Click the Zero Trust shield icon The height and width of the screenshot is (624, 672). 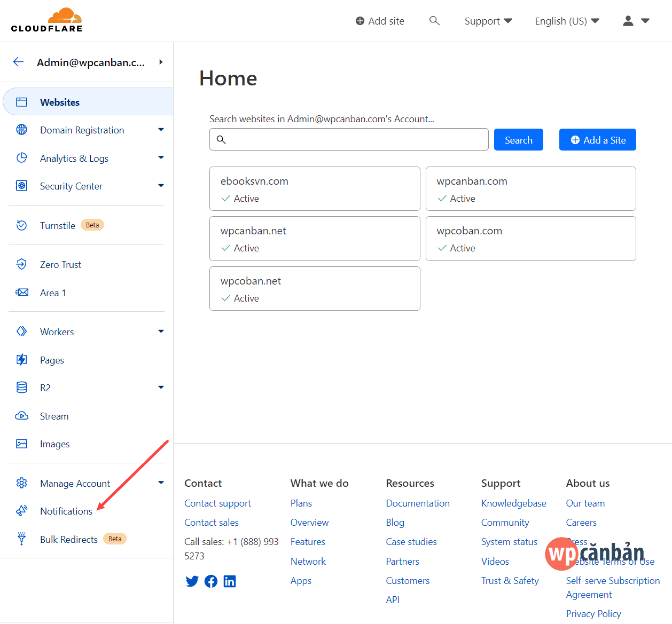21,264
